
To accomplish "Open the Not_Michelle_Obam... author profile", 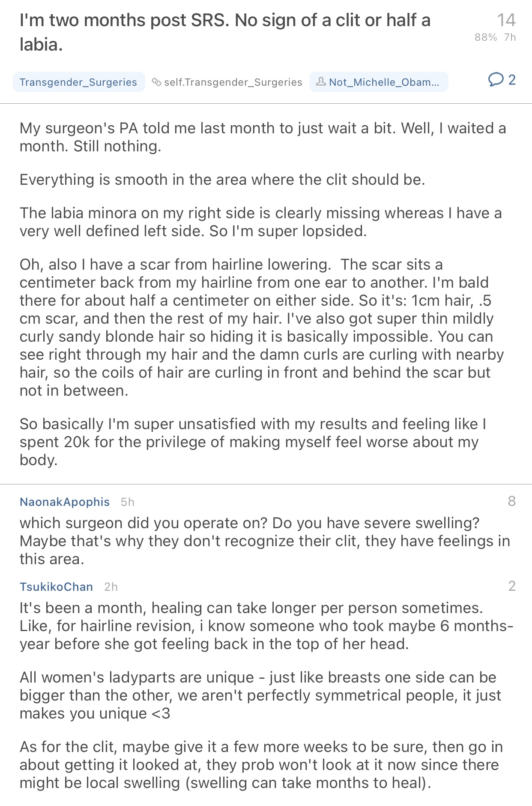I will [x=383, y=82].
